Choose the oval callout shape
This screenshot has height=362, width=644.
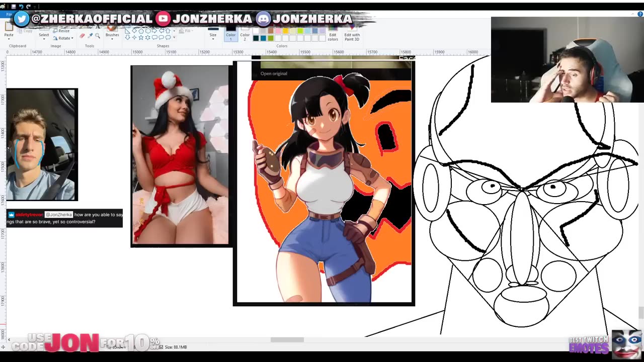(x=162, y=37)
